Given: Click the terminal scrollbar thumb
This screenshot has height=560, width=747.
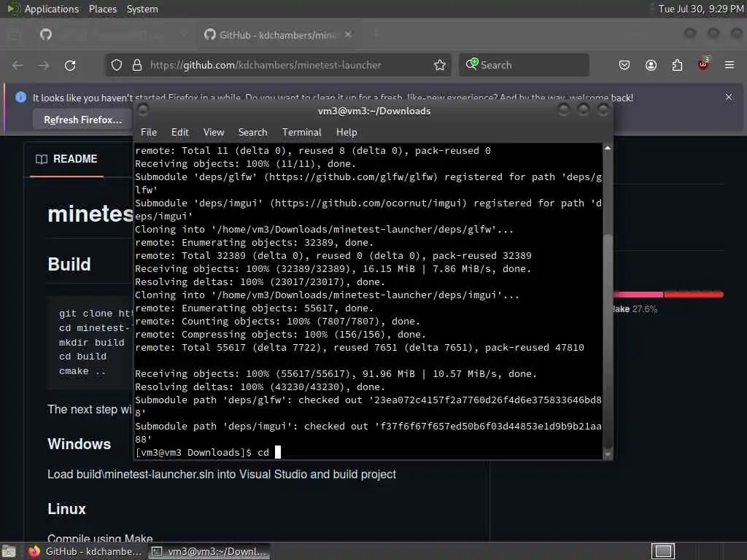Looking at the screenshot, I should [x=608, y=341].
